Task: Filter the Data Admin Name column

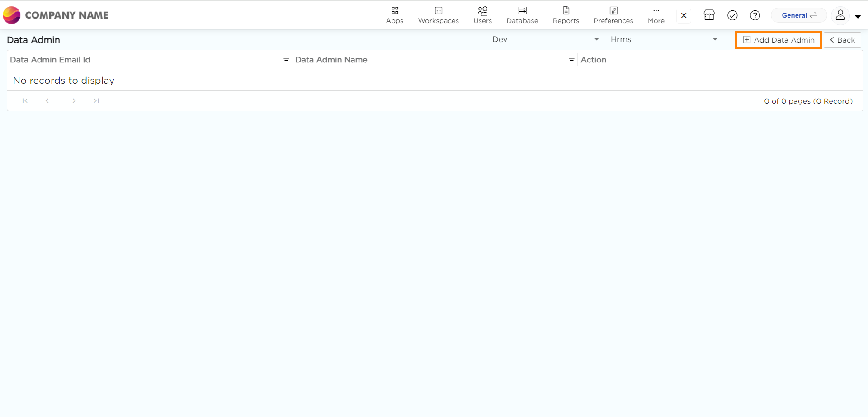Action: (571, 60)
